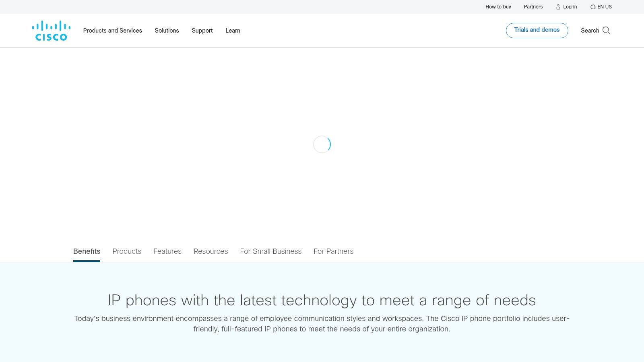Screen dimensions: 644x362
Task: Open the Support menu
Action: click(x=202, y=31)
